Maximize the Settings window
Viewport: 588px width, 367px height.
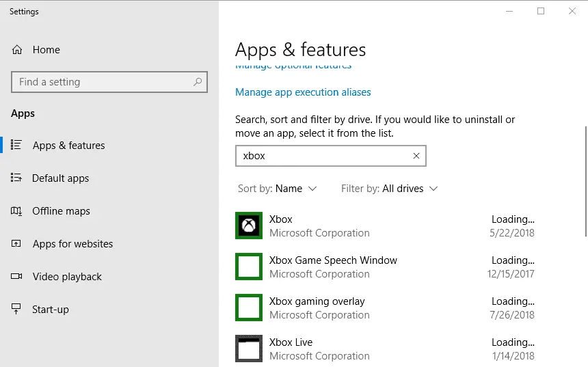(x=541, y=11)
